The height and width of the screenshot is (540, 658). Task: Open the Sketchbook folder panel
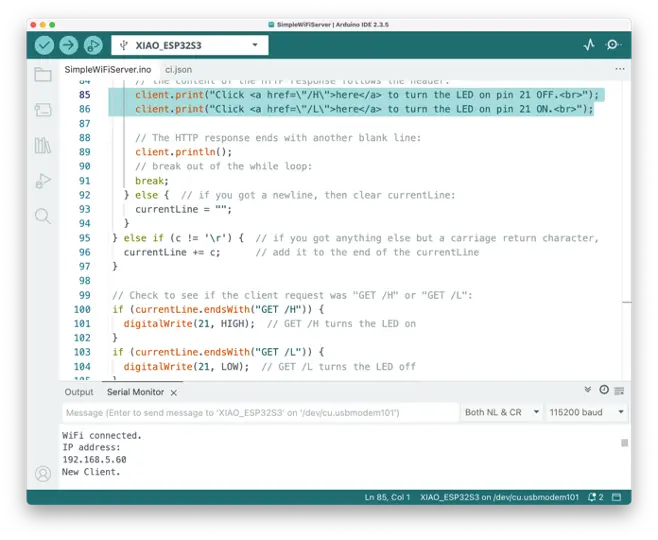43,75
